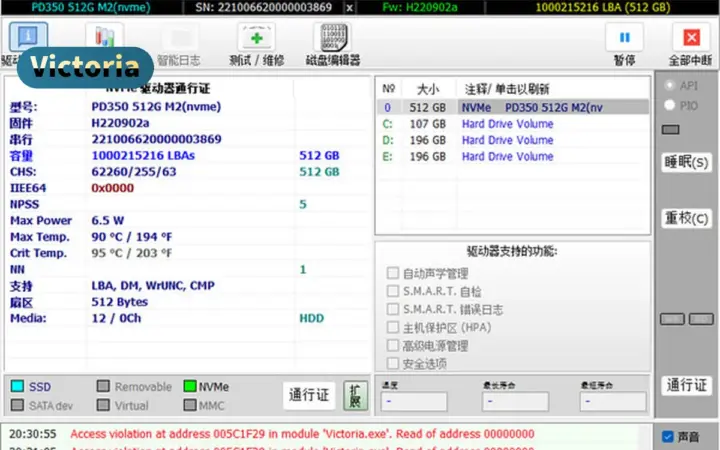Click the Max Power value 6.5 W
Viewport: 720px width, 450px height.
[107, 220]
